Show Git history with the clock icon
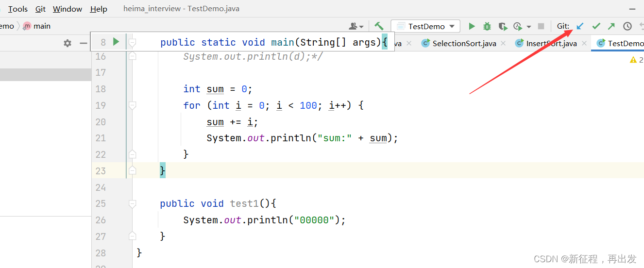This screenshot has height=268, width=644. [x=627, y=26]
